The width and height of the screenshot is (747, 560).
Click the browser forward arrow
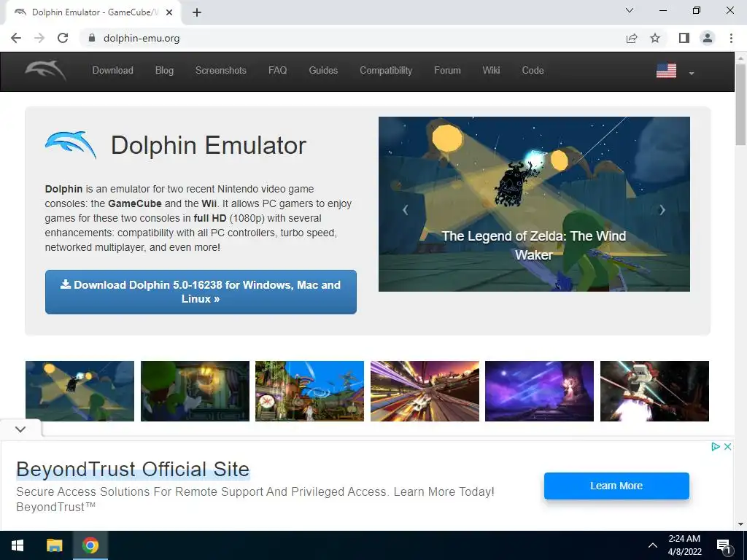39,38
